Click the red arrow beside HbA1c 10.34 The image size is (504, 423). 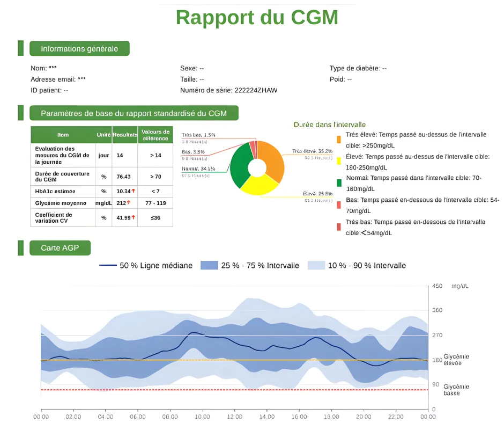click(x=133, y=192)
